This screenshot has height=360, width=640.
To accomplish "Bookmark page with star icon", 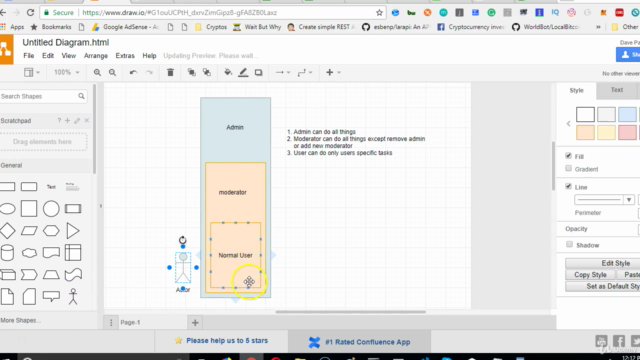I will (x=379, y=13).
